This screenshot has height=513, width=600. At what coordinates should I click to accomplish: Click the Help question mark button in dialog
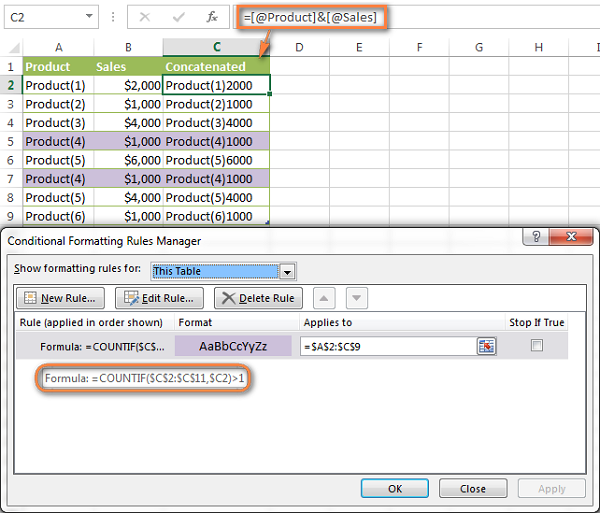(x=536, y=237)
